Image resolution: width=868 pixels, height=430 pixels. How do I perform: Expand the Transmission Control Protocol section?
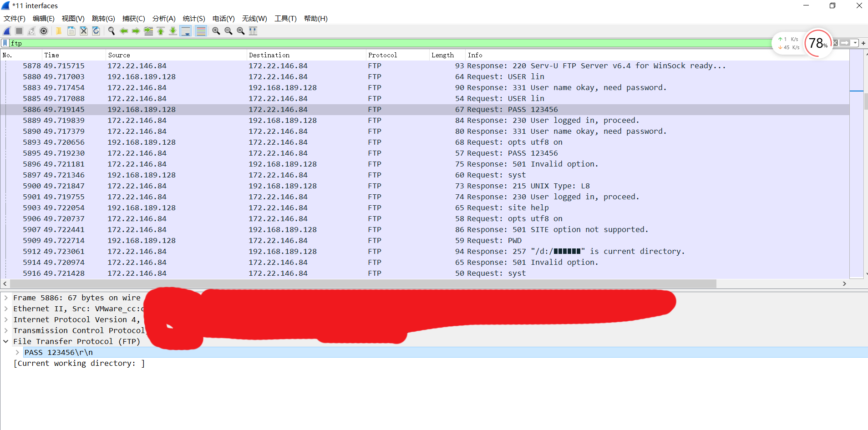[6, 330]
